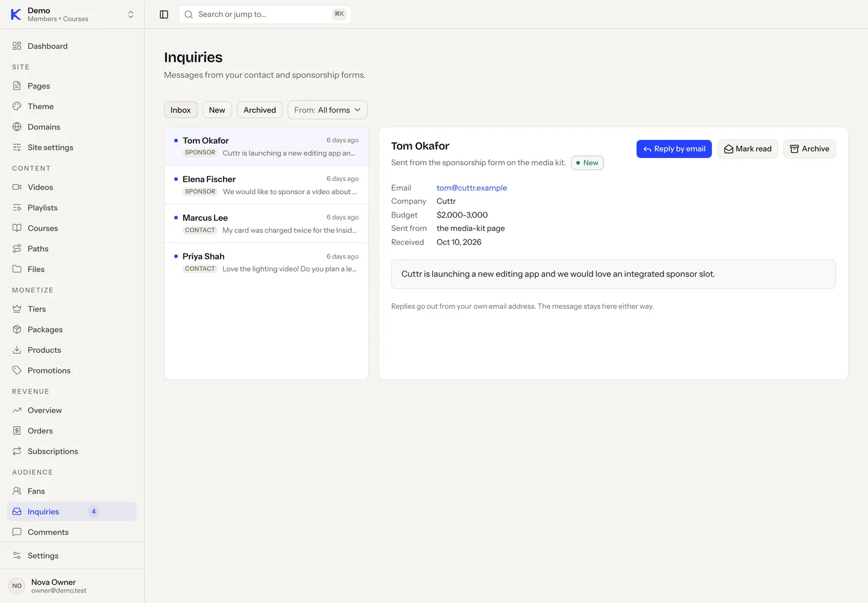The height and width of the screenshot is (603, 868).
Task: Open Dashboard from the sidebar
Action: [x=72, y=46]
